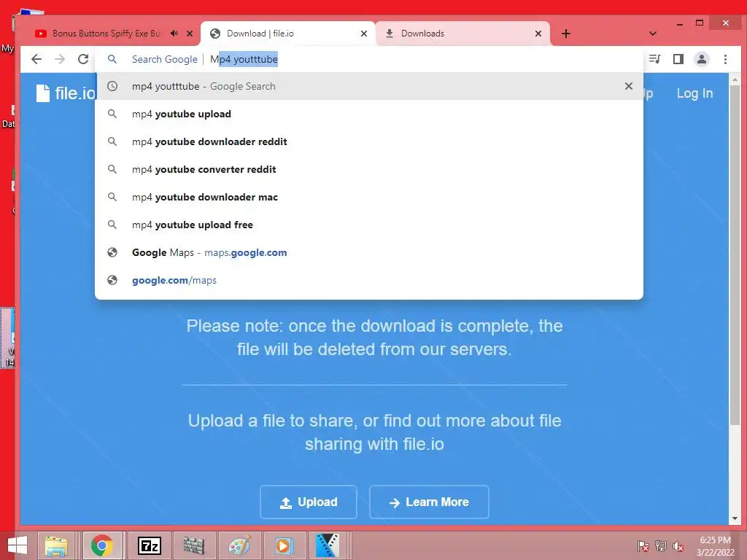The width and height of the screenshot is (747, 560).
Task: Click the clock history icon beside mp4 youtttube
Action: pos(112,86)
